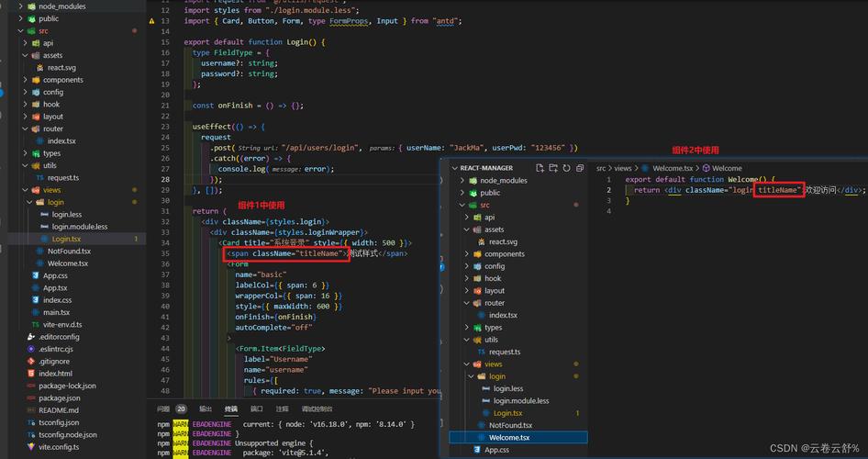
Task: Open package.json file
Action: point(60,397)
